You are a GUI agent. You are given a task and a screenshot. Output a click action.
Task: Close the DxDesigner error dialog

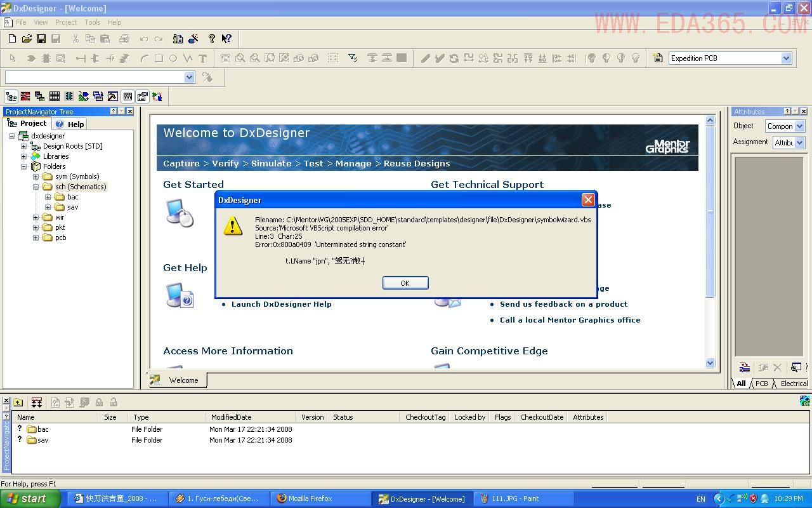click(x=588, y=200)
